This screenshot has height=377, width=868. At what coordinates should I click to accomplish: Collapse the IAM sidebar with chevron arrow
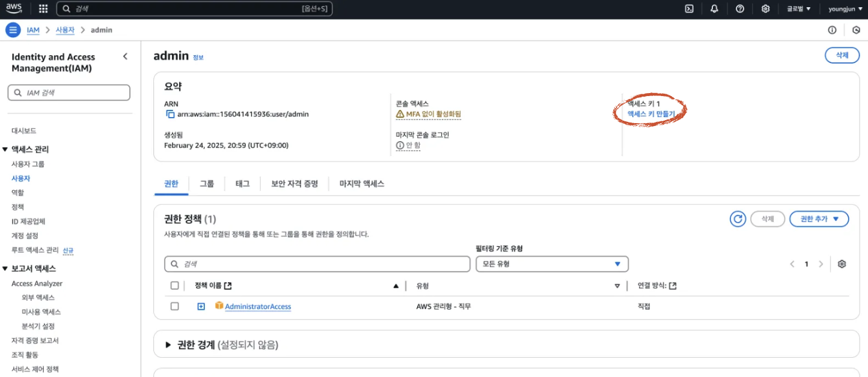(x=125, y=56)
